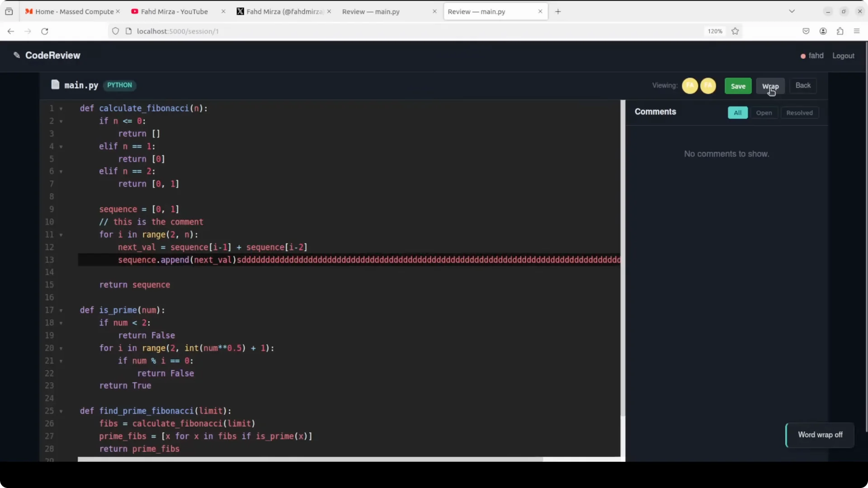Click the highlighted line 13 sequence.append code

coord(349,260)
